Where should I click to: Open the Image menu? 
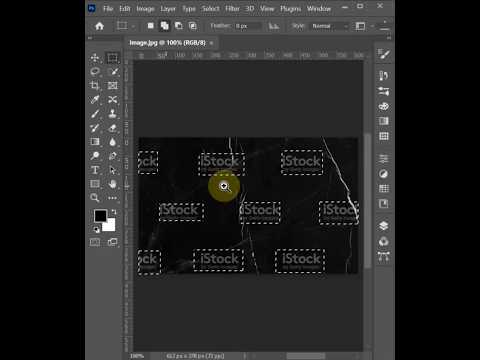tap(145, 9)
